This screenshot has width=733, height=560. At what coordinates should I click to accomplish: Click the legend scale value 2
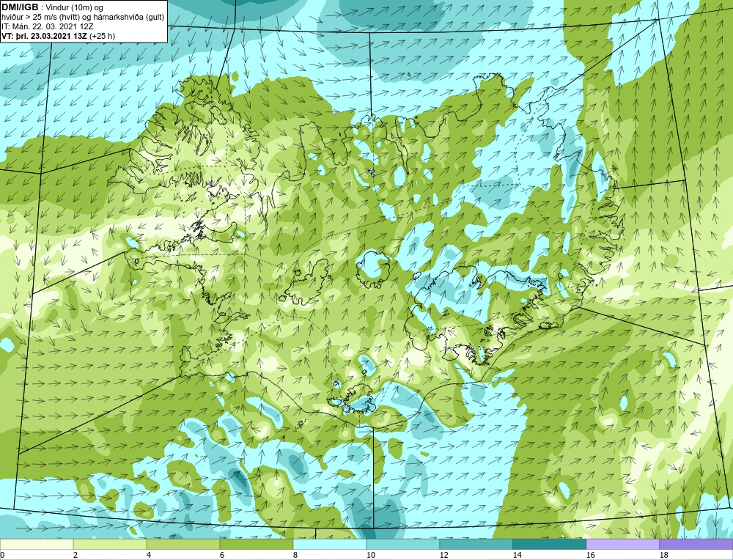point(75,555)
